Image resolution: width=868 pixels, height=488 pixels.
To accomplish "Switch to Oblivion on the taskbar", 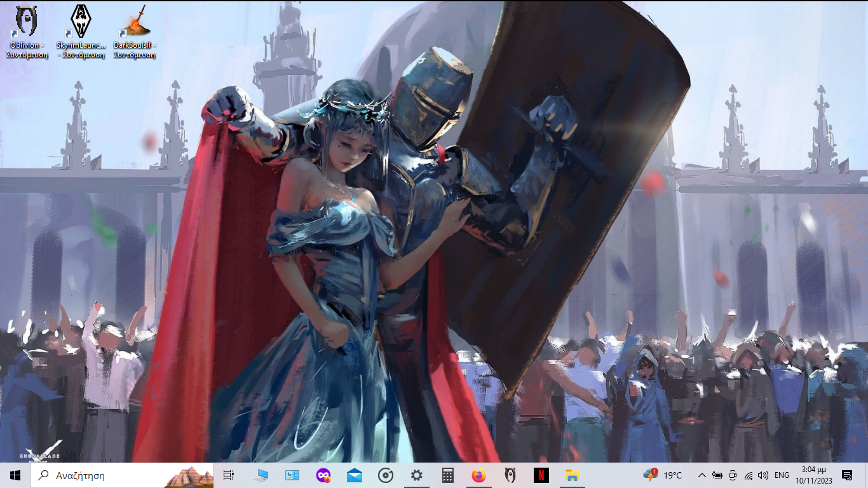I will 510,475.
